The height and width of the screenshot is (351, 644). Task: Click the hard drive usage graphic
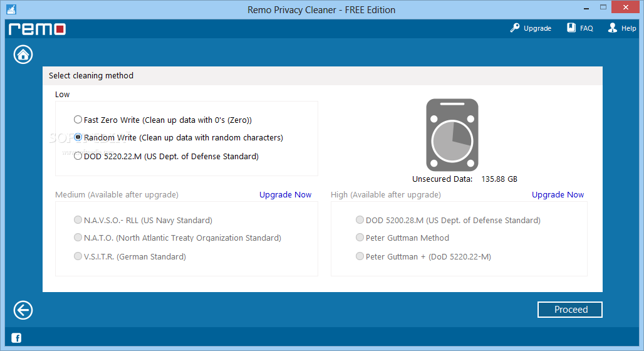452,135
